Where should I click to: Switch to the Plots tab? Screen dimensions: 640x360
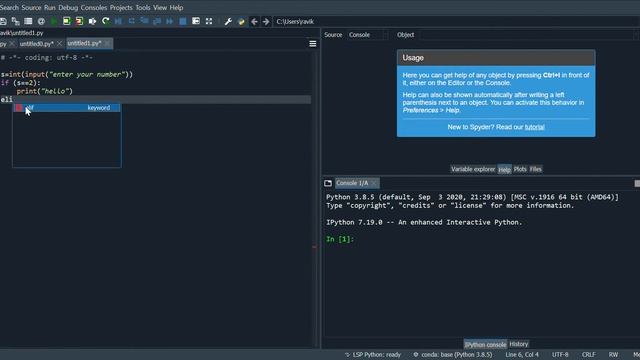(x=520, y=169)
